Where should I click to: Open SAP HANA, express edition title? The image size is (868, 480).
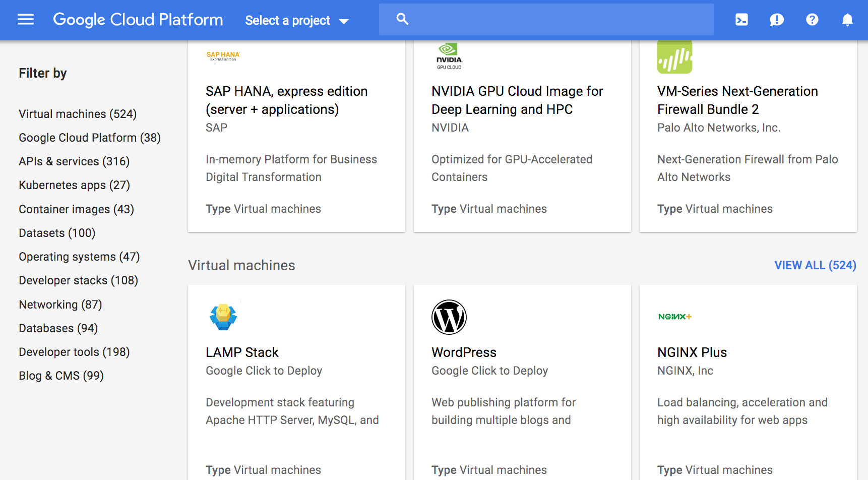[x=287, y=100]
